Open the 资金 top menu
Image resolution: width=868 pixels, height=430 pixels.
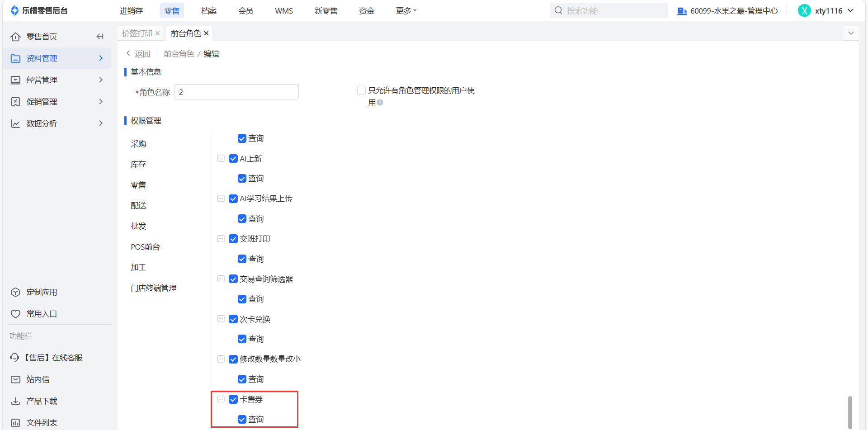367,10
